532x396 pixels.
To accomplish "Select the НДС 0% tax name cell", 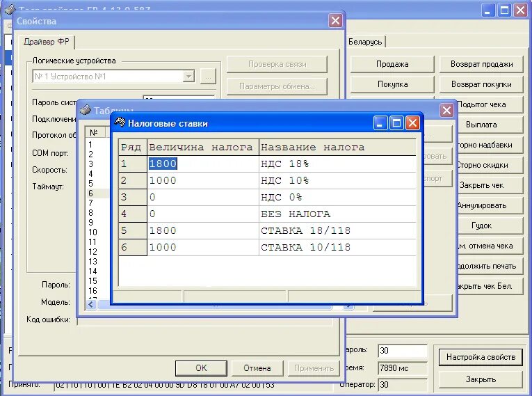I will pos(337,197).
